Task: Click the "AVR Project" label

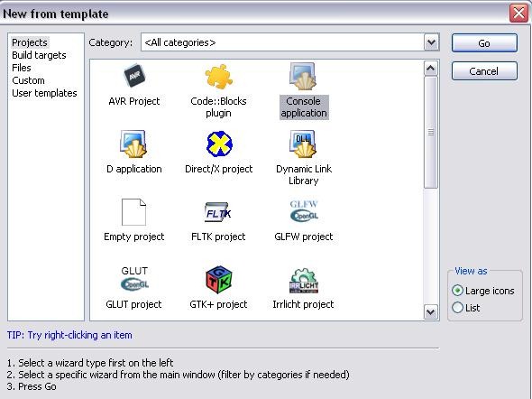Action: pyautogui.click(x=134, y=101)
